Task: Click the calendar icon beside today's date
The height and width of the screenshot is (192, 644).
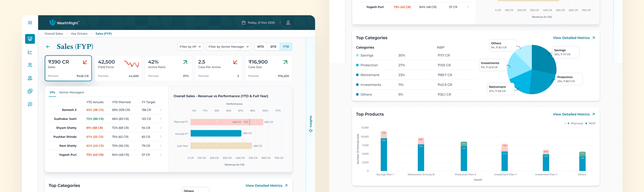Action: pyautogui.click(x=243, y=23)
